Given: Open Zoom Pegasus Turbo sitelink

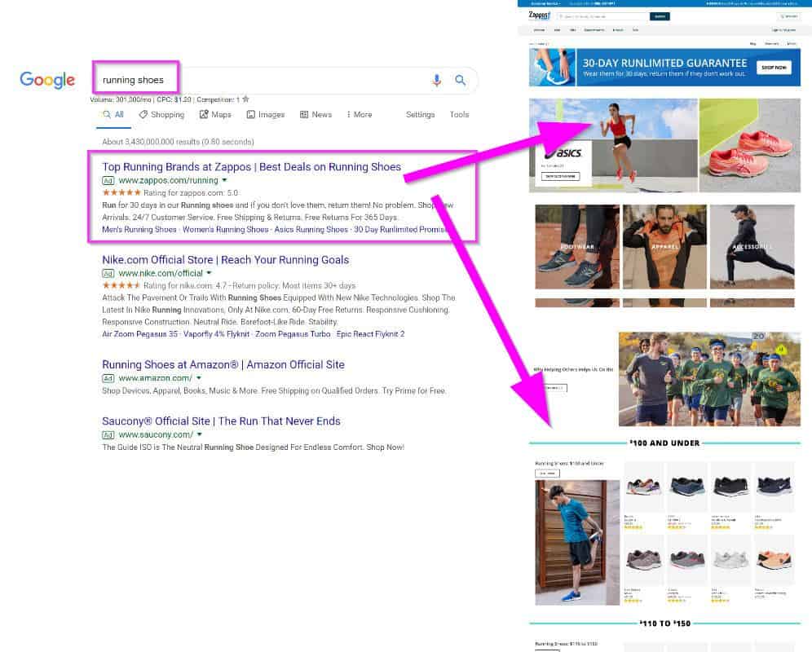Looking at the screenshot, I should coord(293,334).
